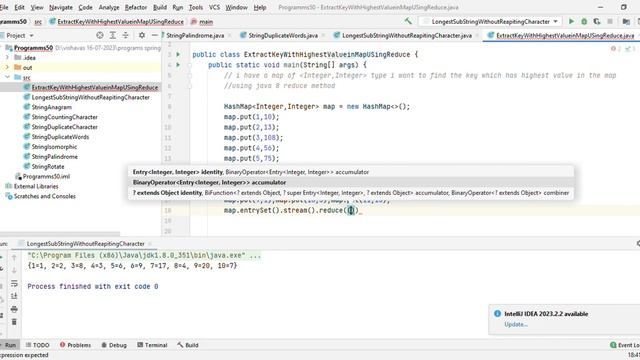640x360 pixels.
Task: Collapse the src folder
Action: click(x=7, y=77)
